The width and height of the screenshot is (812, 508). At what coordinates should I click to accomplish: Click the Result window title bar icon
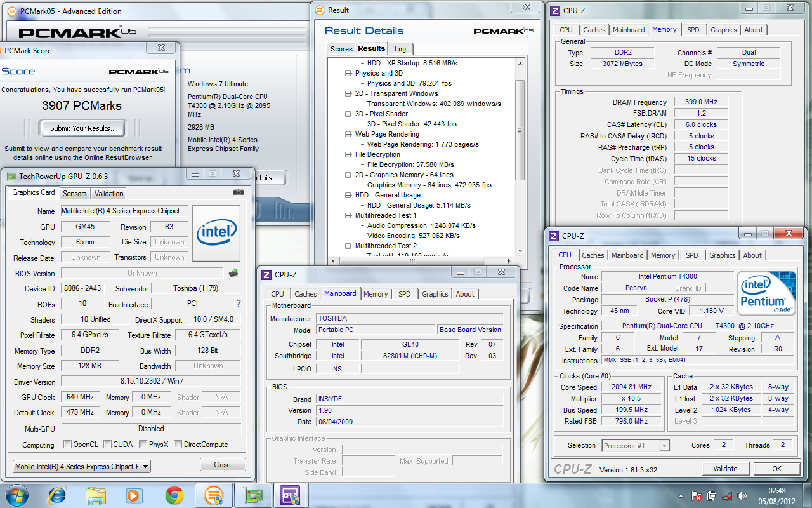click(x=320, y=10)
